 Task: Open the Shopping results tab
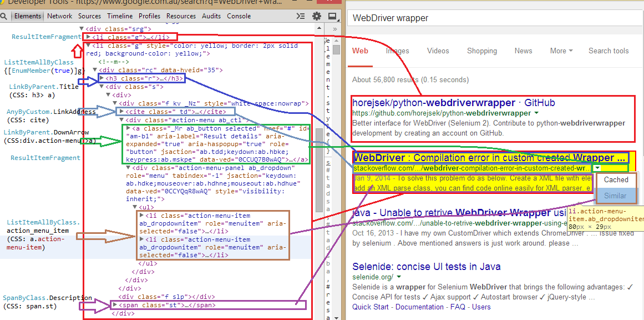482,51
